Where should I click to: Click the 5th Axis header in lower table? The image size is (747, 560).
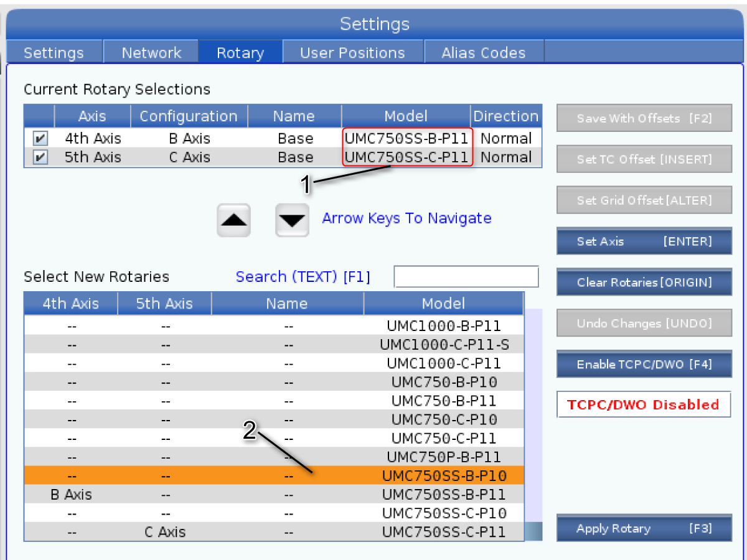click(x=165, y=304)
